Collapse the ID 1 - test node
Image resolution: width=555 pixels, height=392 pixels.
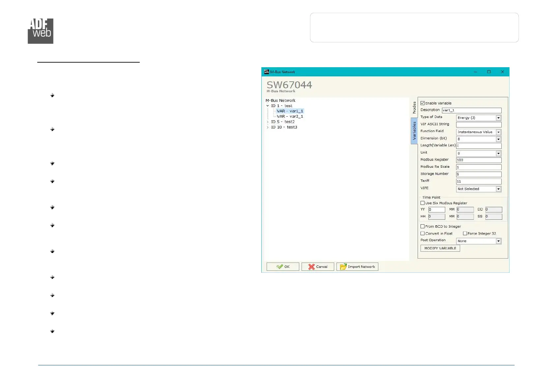pos(268,106)
